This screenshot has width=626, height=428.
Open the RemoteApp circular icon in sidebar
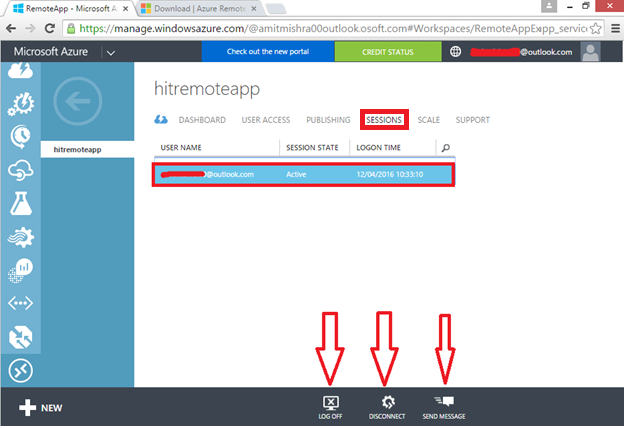(21, 371)
